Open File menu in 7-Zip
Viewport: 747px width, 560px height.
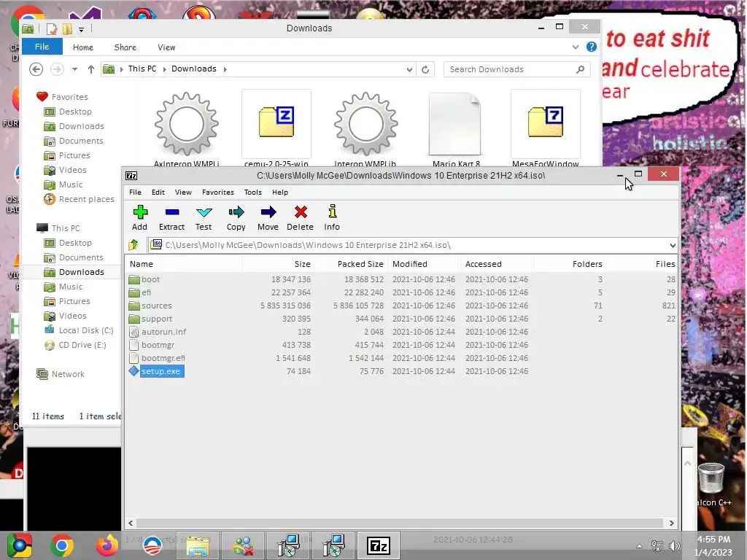pyautogui.click(x=135, y=192)
